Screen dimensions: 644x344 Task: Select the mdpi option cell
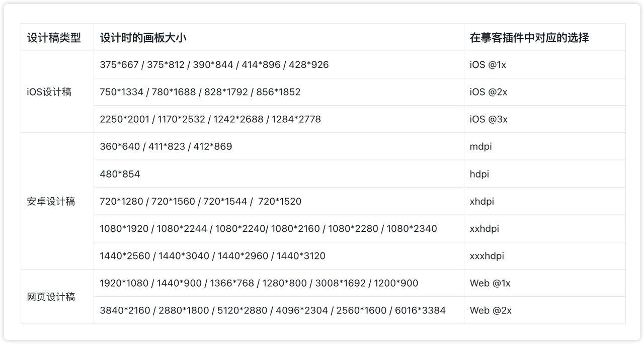pos(480,146)
